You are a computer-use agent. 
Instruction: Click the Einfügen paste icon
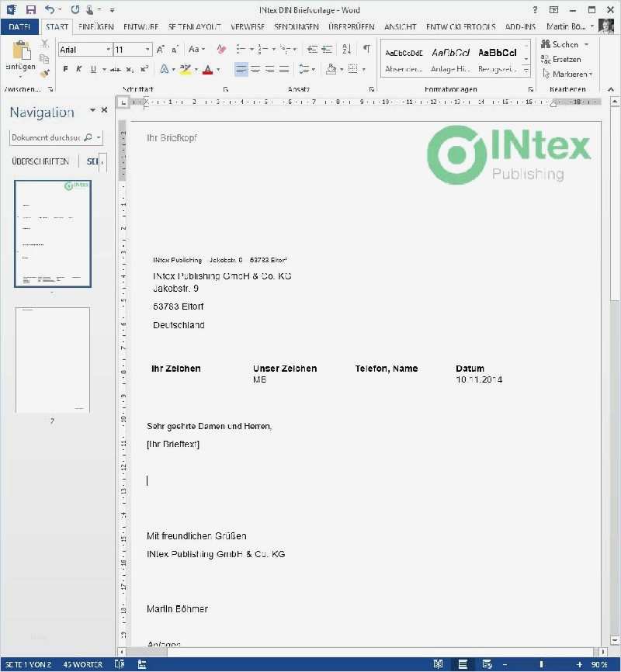pyautogui.click(x=21, y=51)
